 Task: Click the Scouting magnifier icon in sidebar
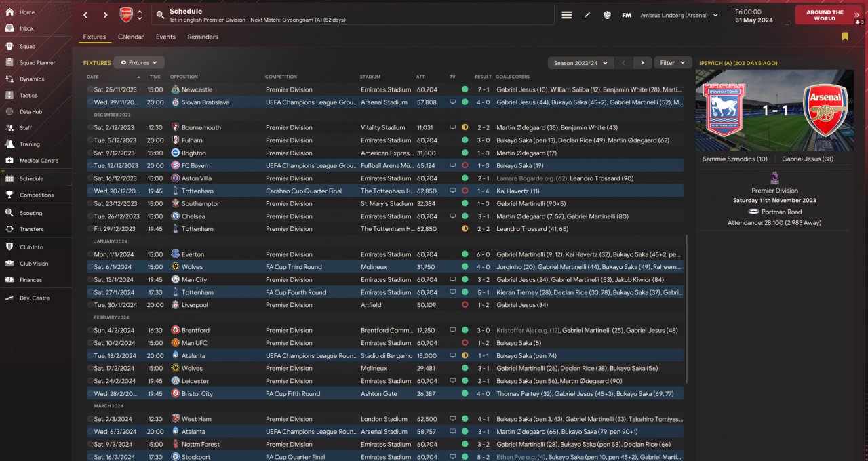point(9,213)
